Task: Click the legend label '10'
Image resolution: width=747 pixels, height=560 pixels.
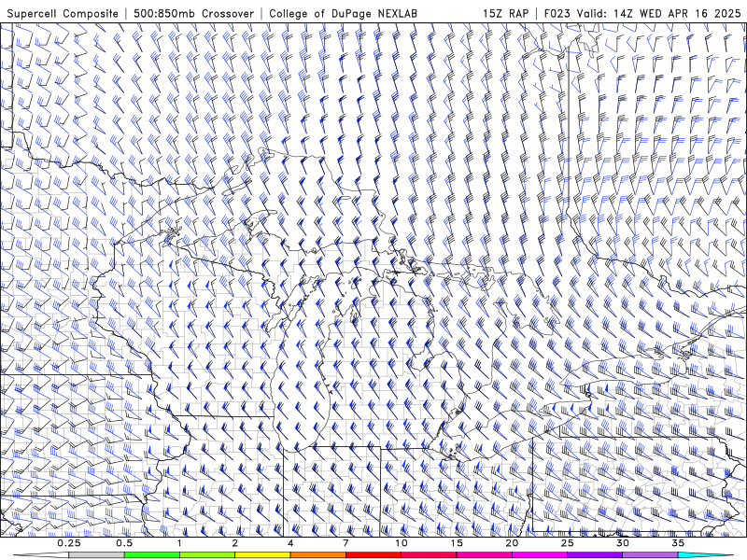Action: click(x=402, y=543)
